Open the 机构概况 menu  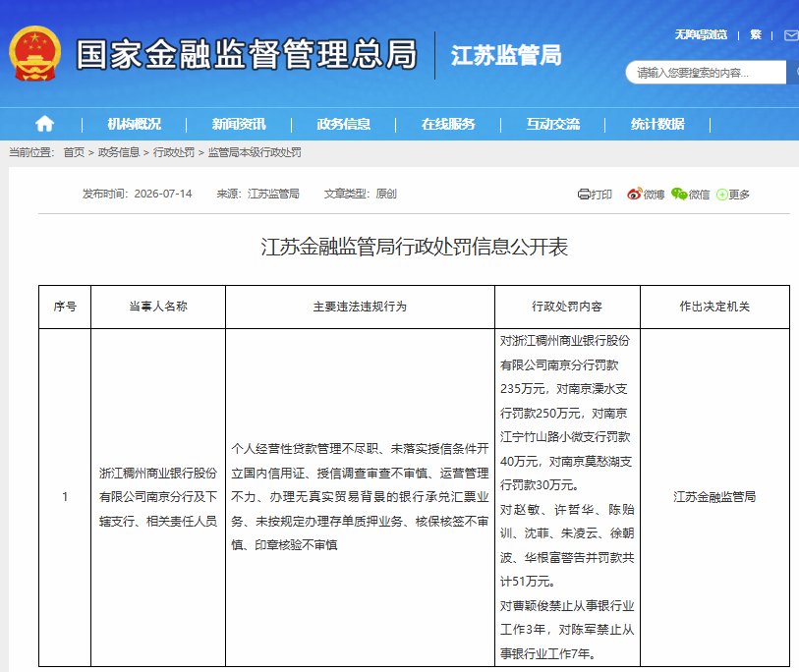tap(134, 124)
